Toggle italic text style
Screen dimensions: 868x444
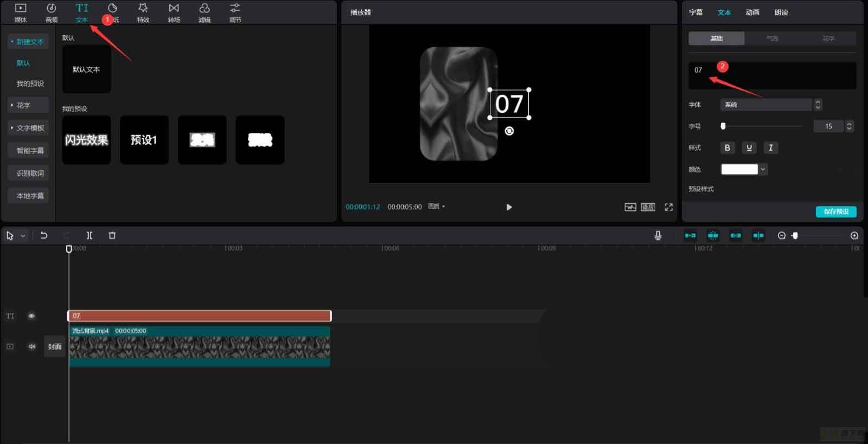[771, 147]
